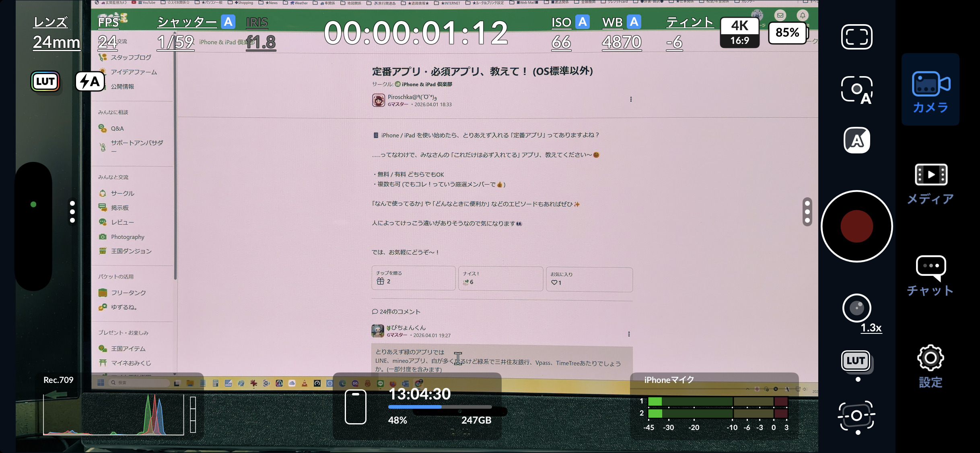Toggle the shutter auto A badge
The image size is (980, 453).
click(228, 22)
